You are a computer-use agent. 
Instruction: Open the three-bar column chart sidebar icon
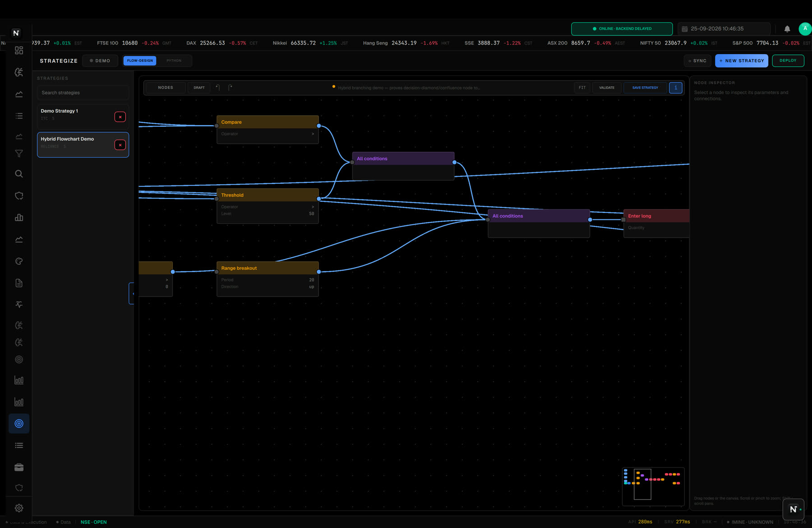pyautogui.click(x=19, y=218)
